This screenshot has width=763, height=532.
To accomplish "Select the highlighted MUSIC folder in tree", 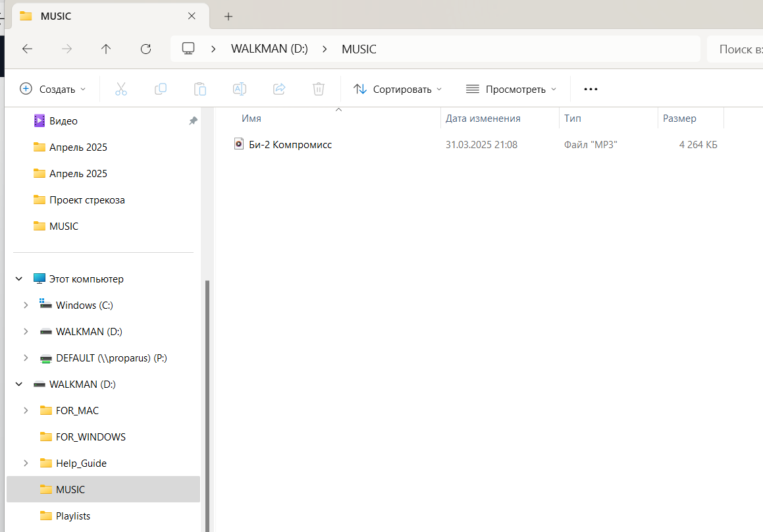I will pyautogui.click(x=103, y=489).
